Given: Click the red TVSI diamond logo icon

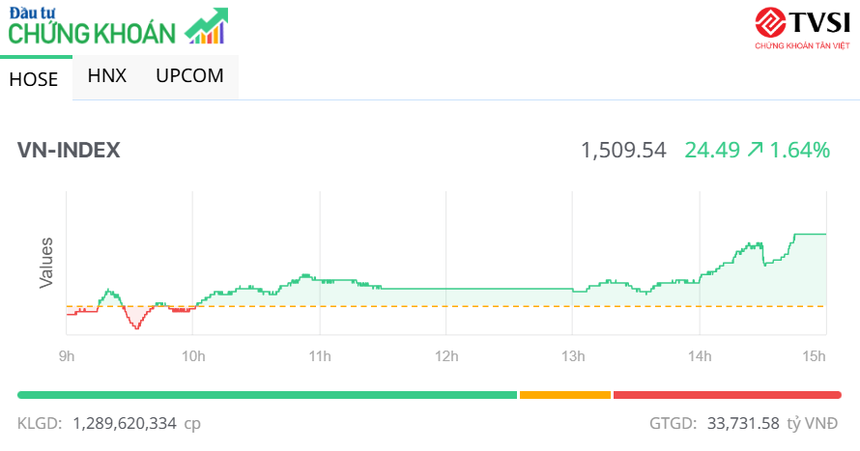Looking at the screenshot, I should [770, 22].
